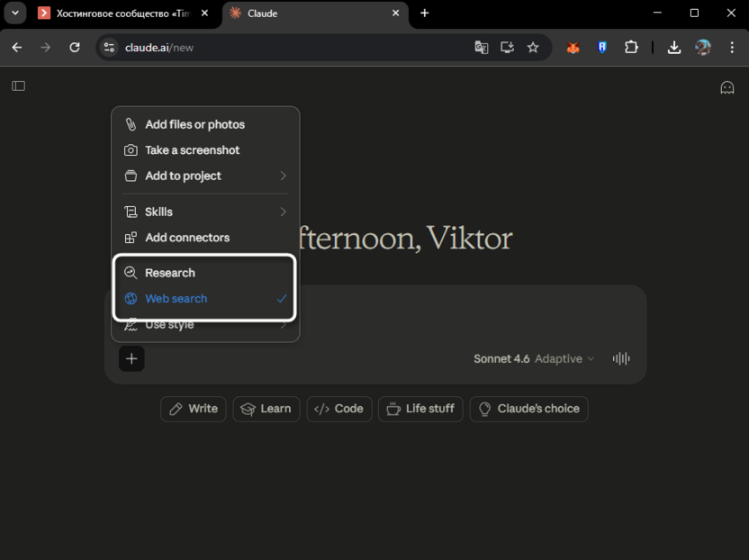Close the Хостинговое сообщество tab
This screenshot has height=560, width=749.
(x=204, y=14)
